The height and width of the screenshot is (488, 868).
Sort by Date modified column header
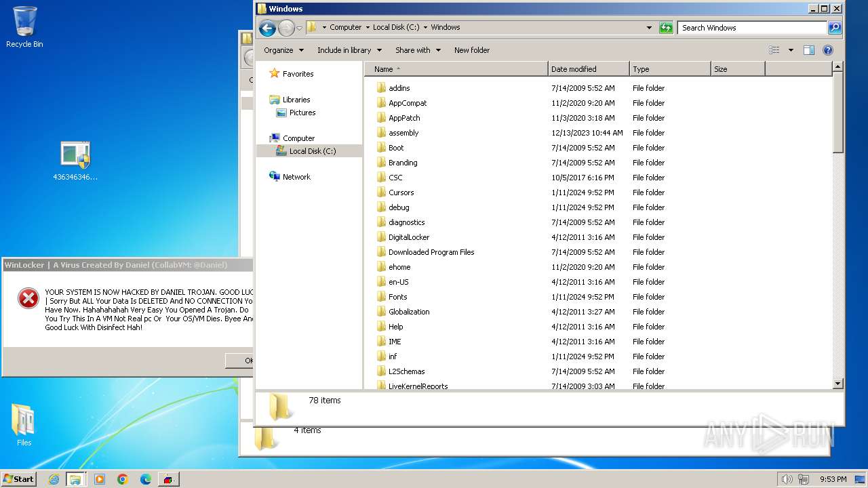tap(589, 69)
